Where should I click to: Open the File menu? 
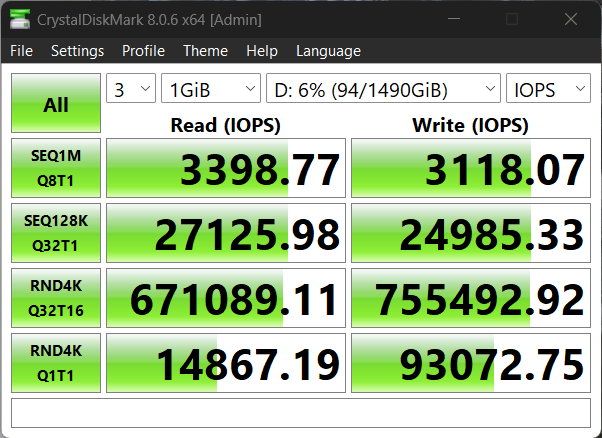coord(21,51)
